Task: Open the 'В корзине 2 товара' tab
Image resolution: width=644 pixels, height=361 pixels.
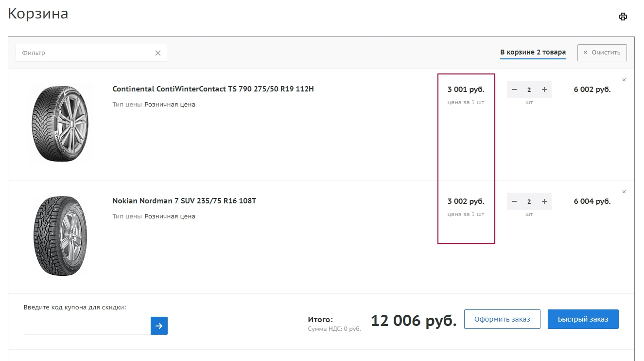Action: [x=533, y=53]
